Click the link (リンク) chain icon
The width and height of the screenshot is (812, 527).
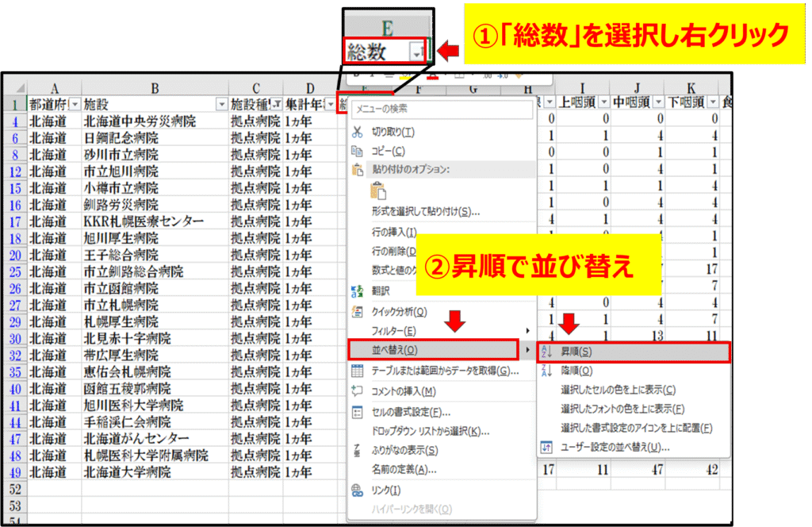click(x=358, y=490)
